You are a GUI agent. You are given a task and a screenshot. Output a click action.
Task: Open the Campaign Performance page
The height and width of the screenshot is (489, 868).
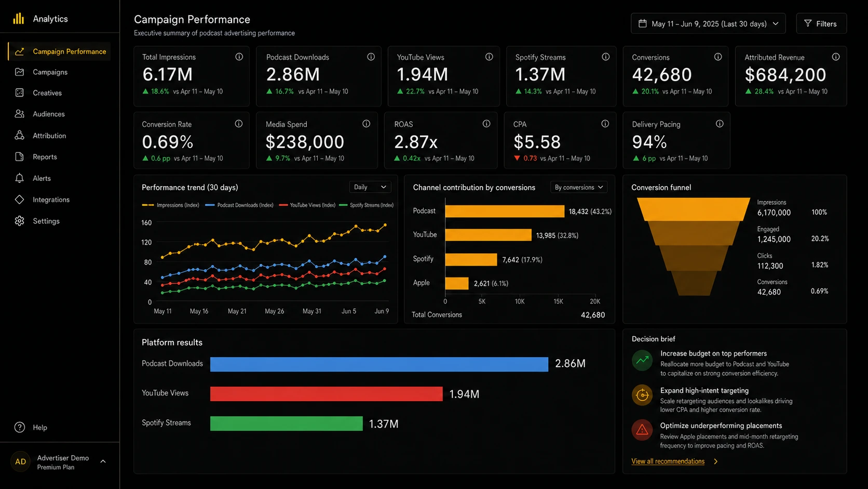coord(59,51)
